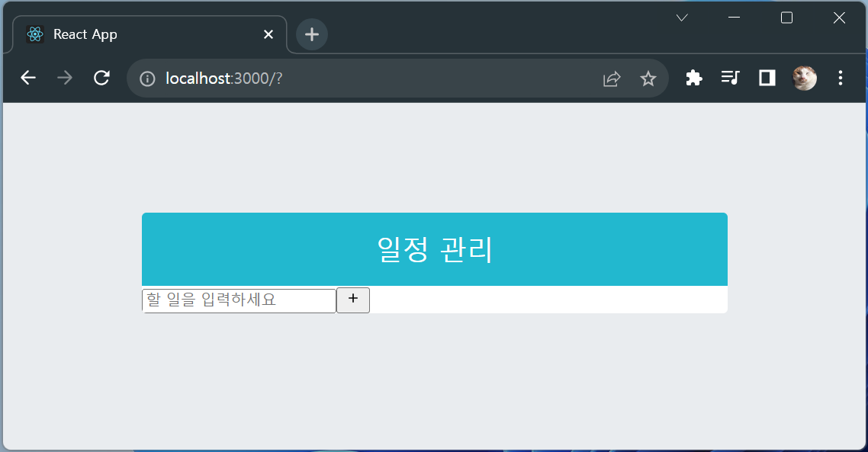Select the React App tab
Viewport: 868px width, 452px height.
click(x=149, y=34)
